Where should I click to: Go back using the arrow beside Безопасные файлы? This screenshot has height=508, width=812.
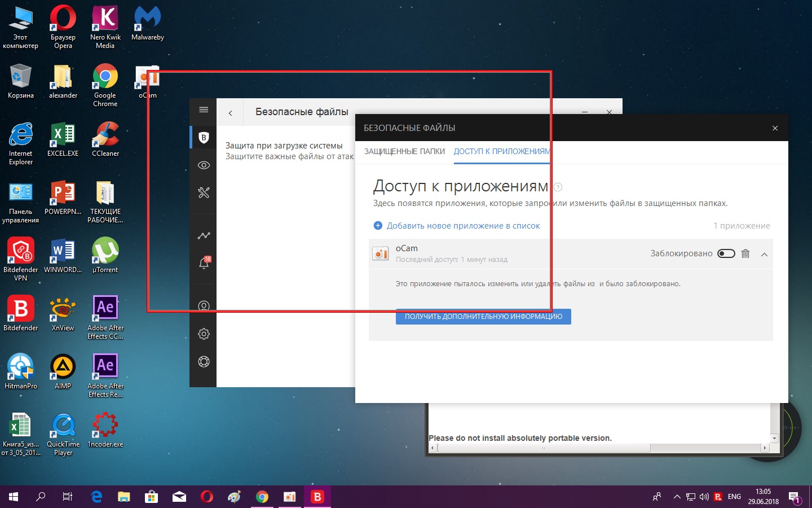(x=230, y=113)
